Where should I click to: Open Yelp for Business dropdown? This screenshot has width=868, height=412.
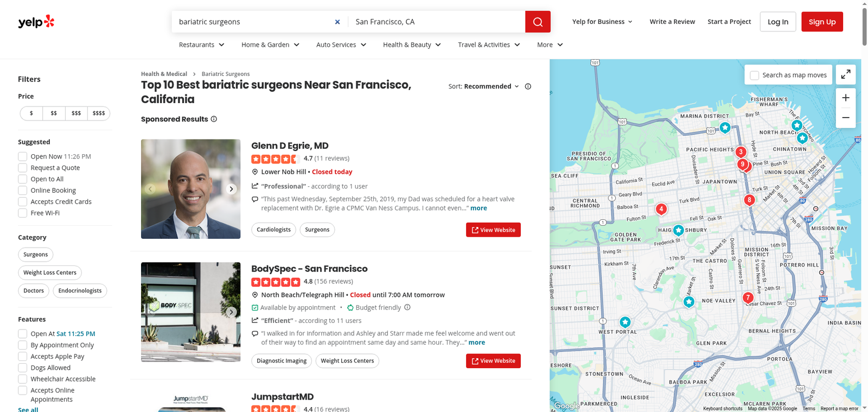point(602,22)
